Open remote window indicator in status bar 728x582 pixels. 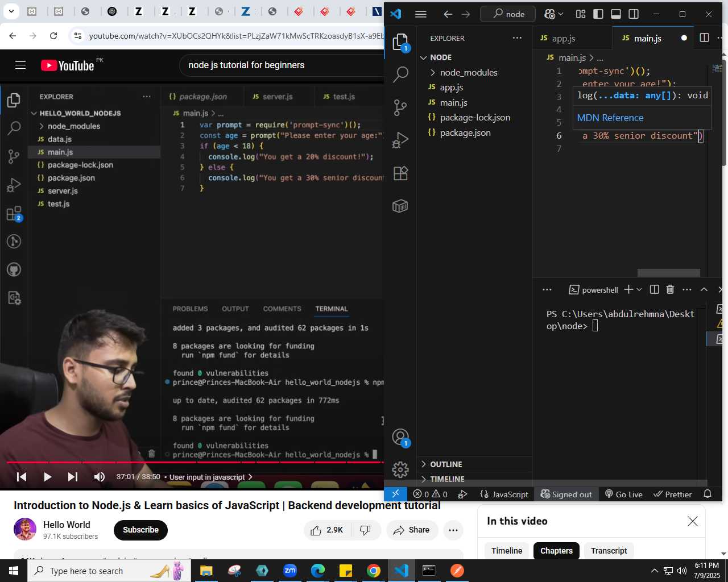click(x=396, y=494)
